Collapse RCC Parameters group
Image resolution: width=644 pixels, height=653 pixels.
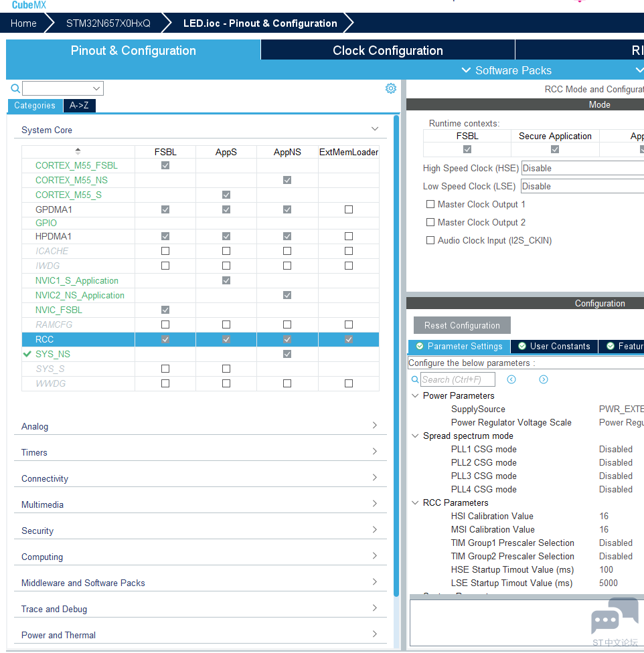pyautogui.click(x=415, y=502)
